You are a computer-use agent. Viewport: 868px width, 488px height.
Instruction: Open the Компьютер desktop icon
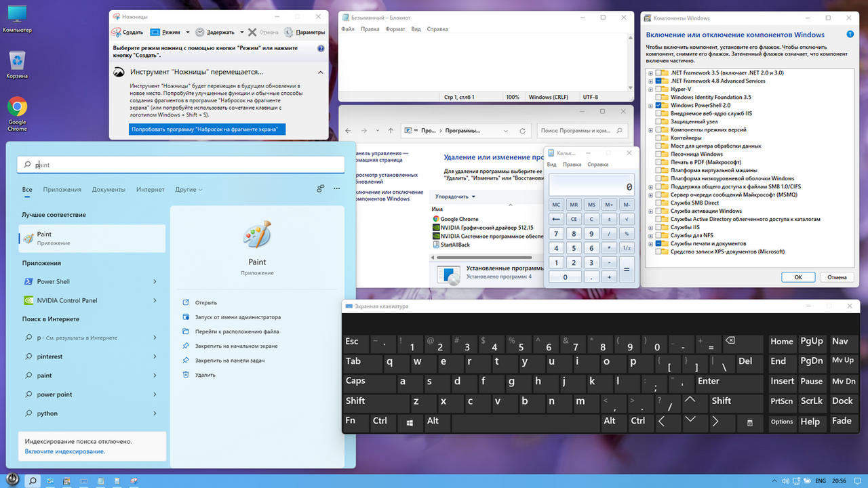pos(17,19)
